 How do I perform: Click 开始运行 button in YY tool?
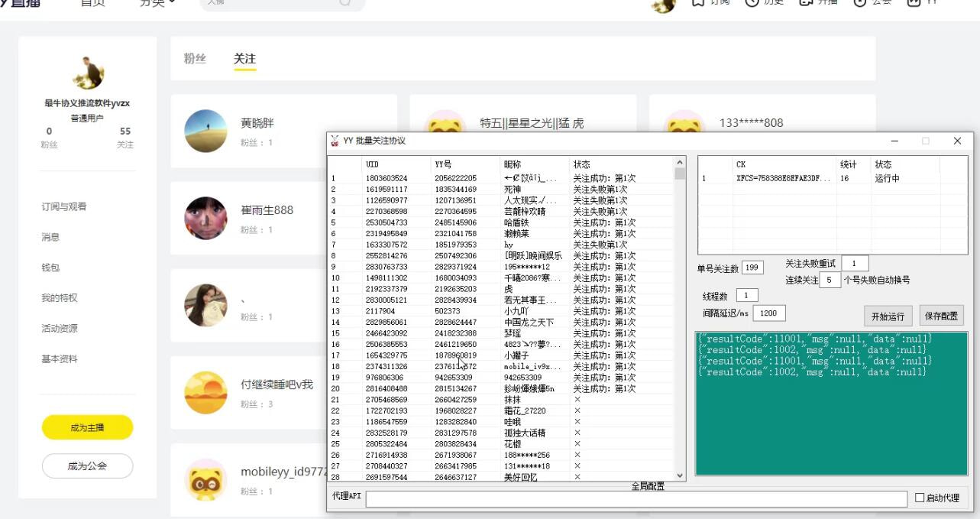[x=888, y=316]
